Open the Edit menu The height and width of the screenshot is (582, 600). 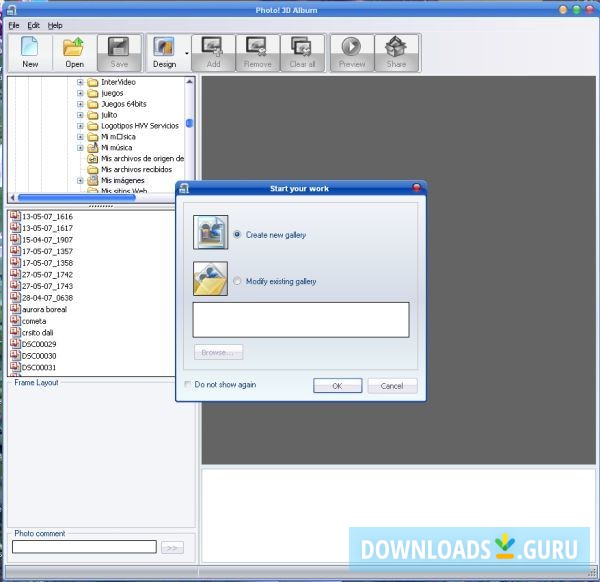(x=33, y=26)
